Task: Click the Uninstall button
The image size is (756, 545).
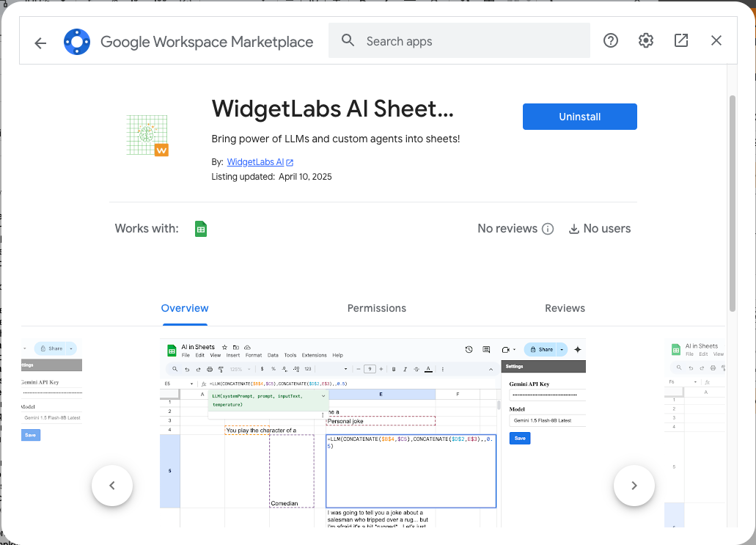Action: (579, 117)
